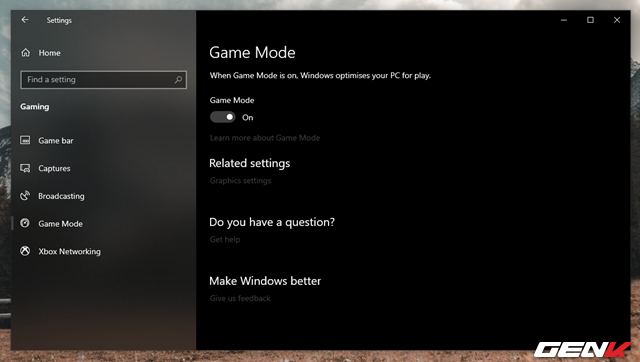Maximize the Settings window
The width and height of the screenshot is (640, 362).
(x=590, y=20)
